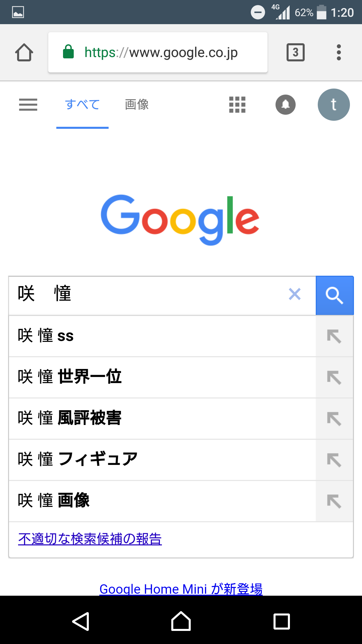Fill search box with 咲 憧 画像 arrow
The height and width of the screenshot is (644, 362).
(334, 501)
